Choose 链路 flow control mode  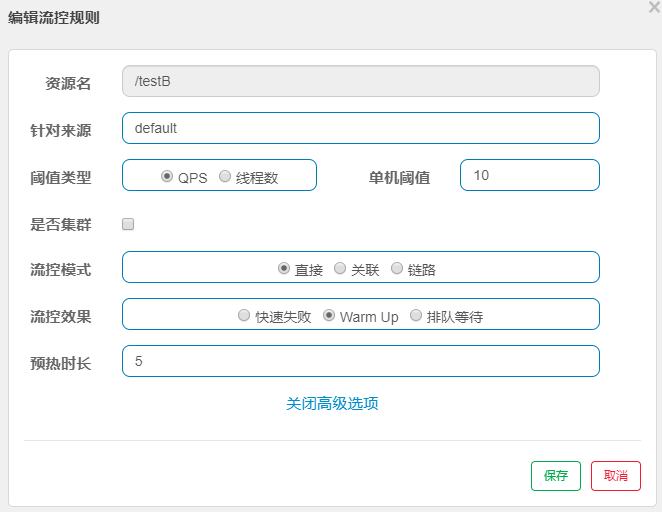point(397,268)
